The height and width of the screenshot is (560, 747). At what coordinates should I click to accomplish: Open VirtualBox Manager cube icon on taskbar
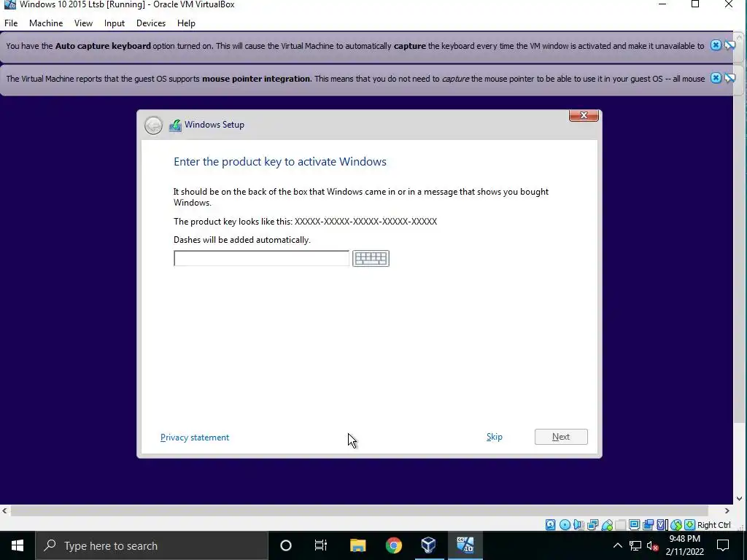(429, 545)
